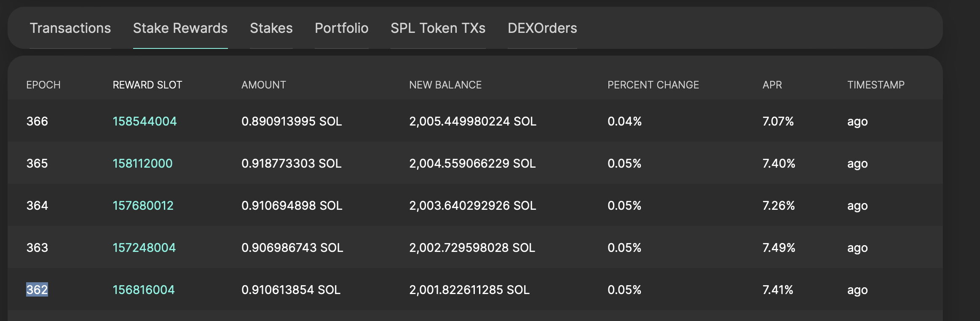Screen dimensions: 980x321
Task: Click the PERCENT CHANGE column header
Action: click(653, 85)
